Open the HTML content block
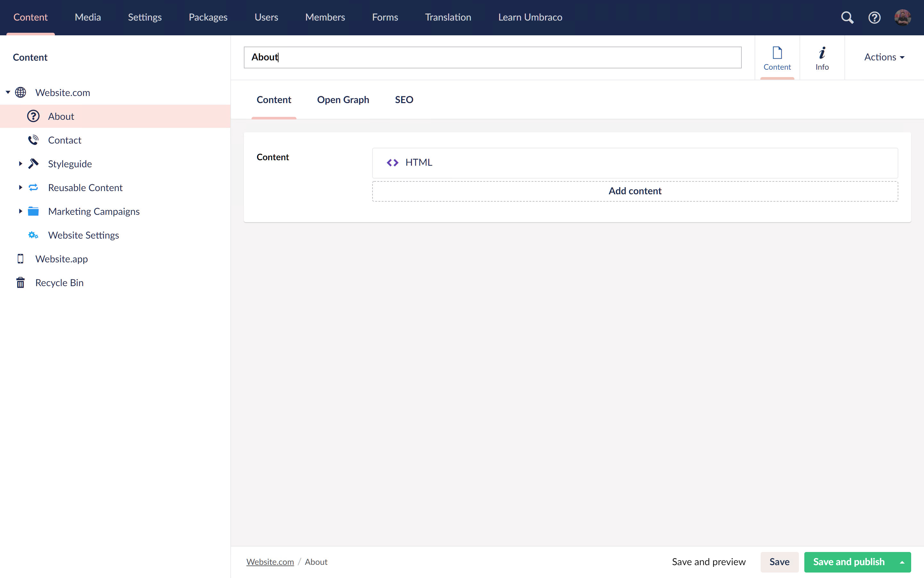The image size is (924, 578). coord(635,163)
